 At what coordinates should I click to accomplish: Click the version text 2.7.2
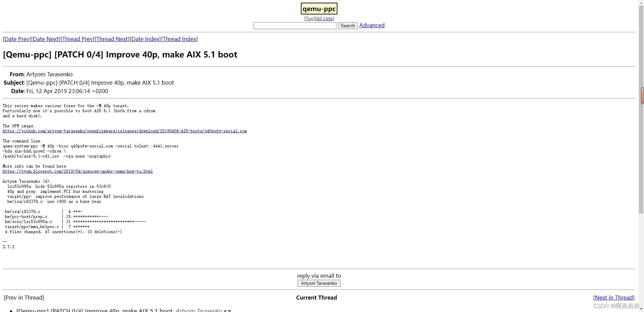point(8,247)
